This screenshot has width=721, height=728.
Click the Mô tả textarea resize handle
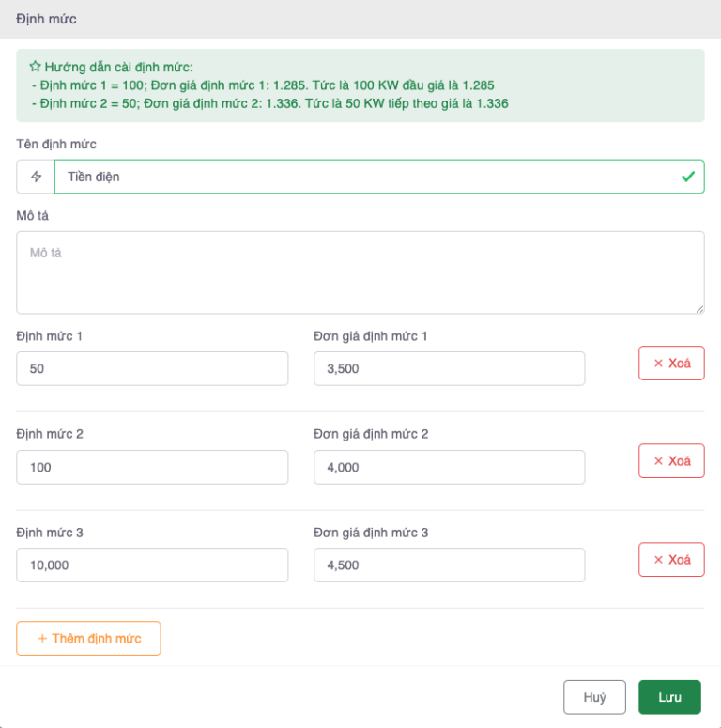pos(699,309)
